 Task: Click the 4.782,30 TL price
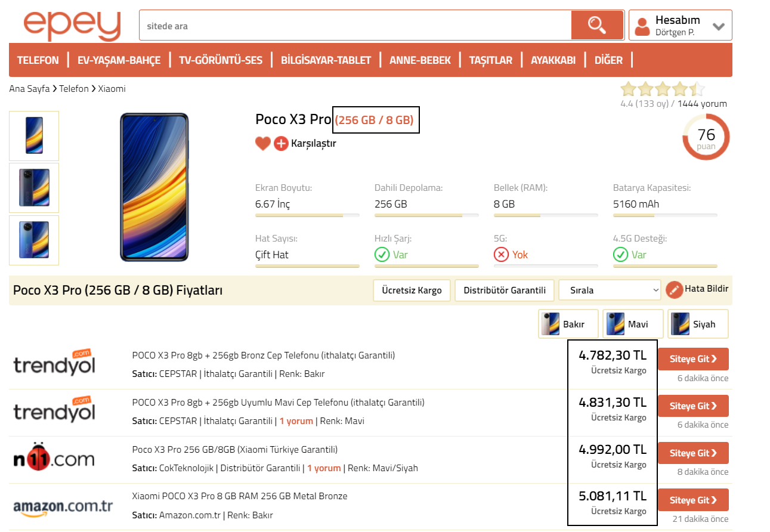click(x=613, y=355)
